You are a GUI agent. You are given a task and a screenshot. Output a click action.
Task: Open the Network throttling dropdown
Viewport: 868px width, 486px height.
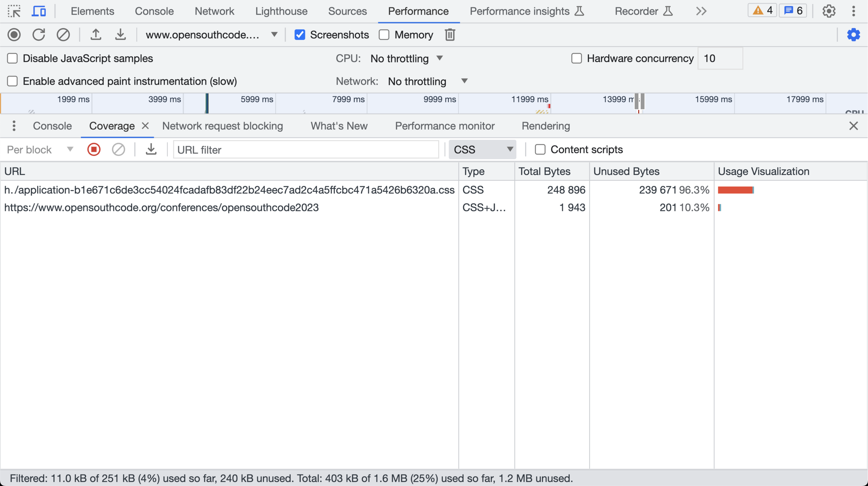point(428,81)
